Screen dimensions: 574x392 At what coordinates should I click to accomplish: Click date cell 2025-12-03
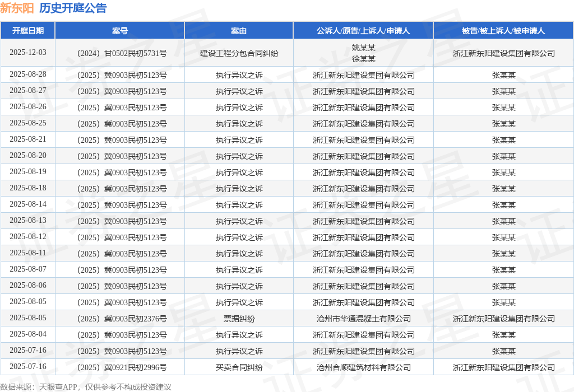coord(28,52)
